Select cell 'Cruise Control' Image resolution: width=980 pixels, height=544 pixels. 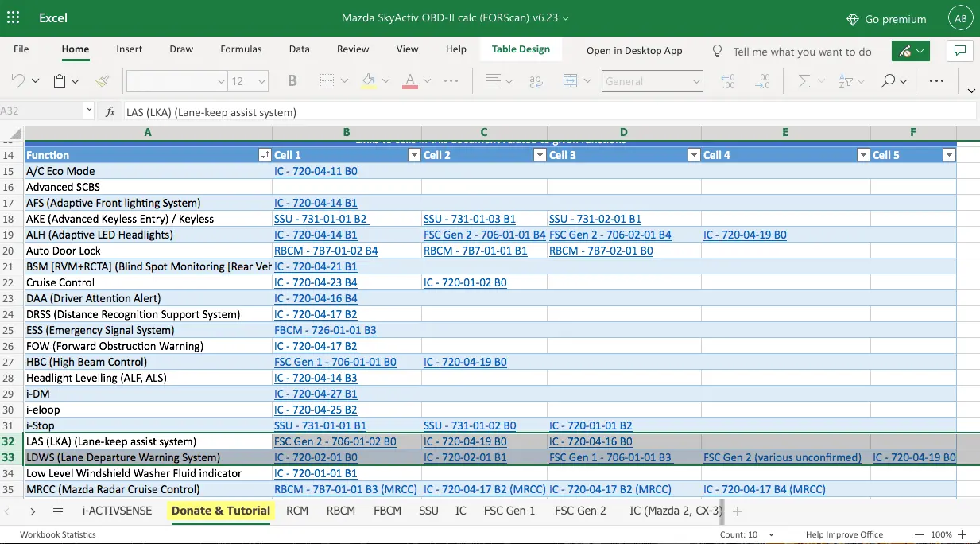click(x=148, y=282)
